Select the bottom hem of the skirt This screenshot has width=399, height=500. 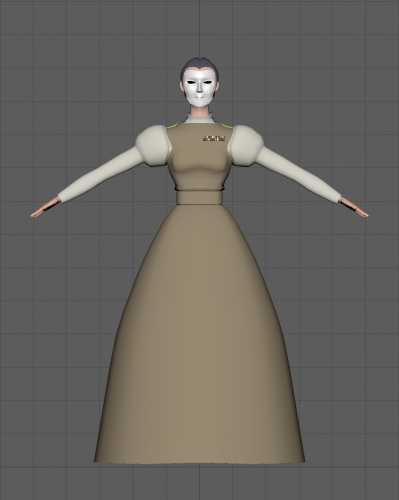point(199,462)
